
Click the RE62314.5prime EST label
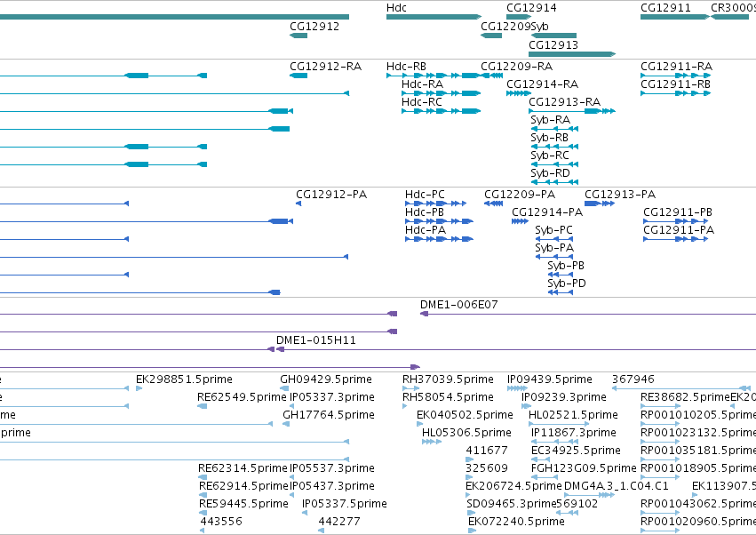coord(243,468)
